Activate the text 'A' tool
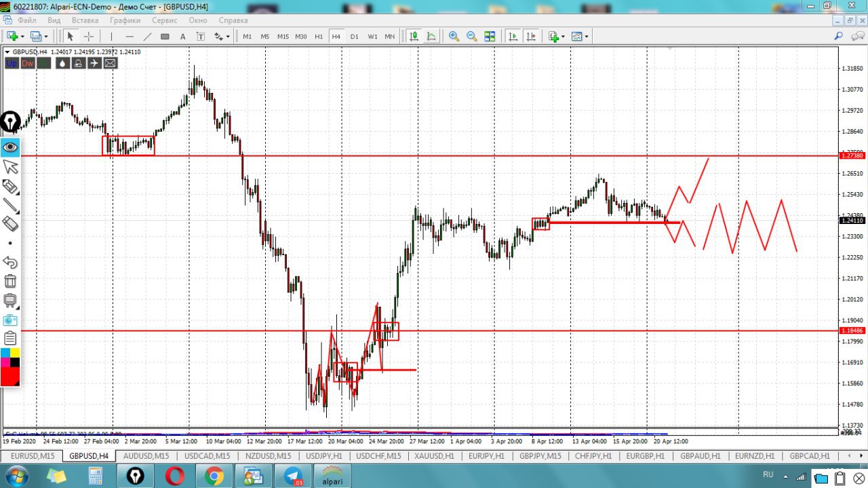 point(182,37)
